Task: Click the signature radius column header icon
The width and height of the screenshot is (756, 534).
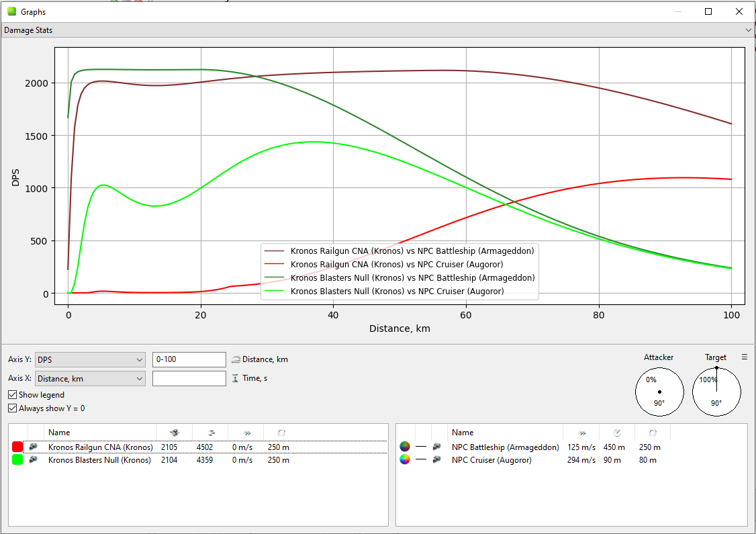Action: tap(617, 433)
